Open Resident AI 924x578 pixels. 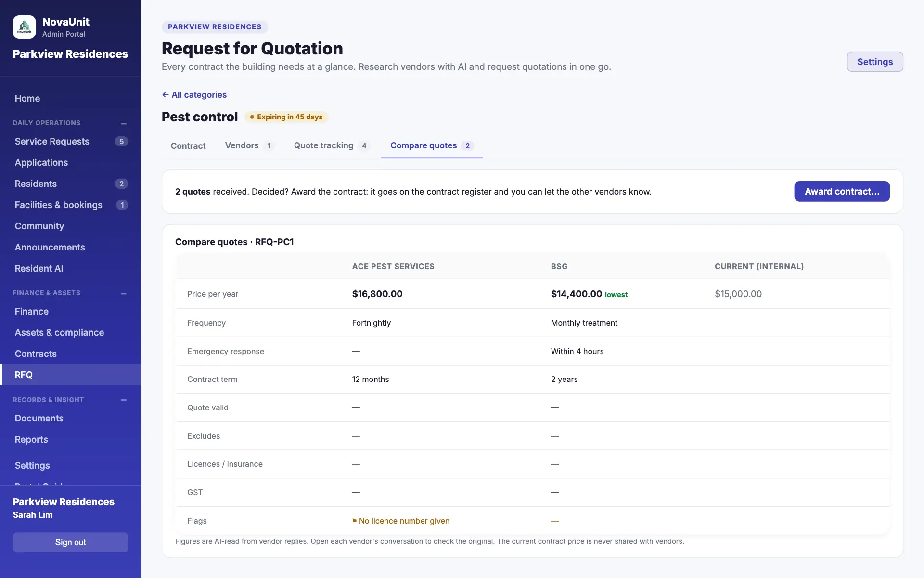71,268
